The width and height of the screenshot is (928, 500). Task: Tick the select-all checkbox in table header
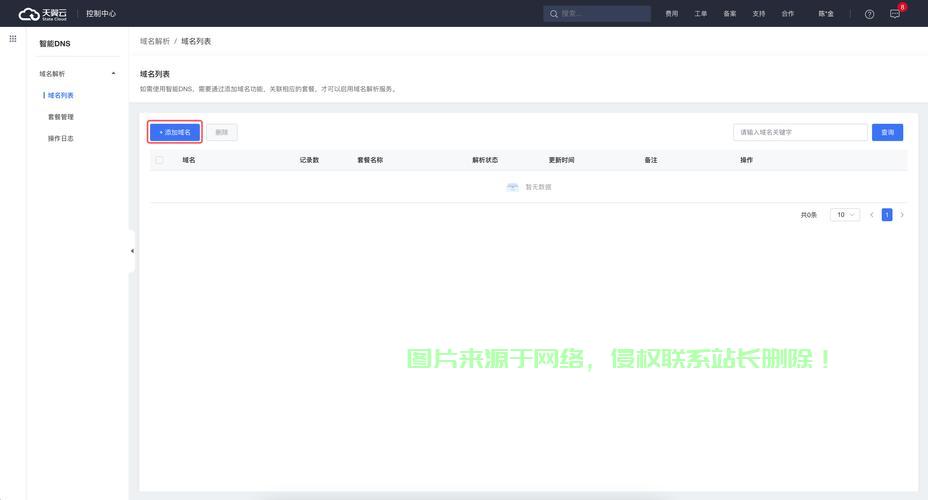(159, 160)
